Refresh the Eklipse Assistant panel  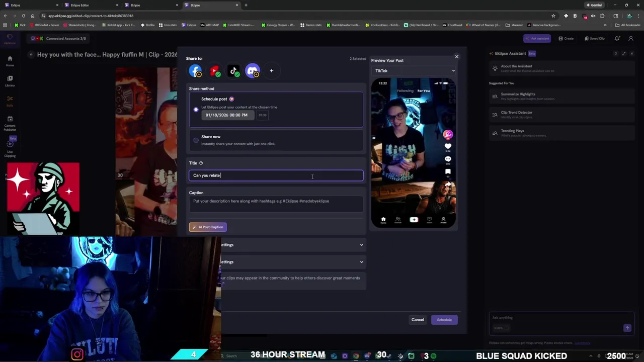(x=616, y=53)
